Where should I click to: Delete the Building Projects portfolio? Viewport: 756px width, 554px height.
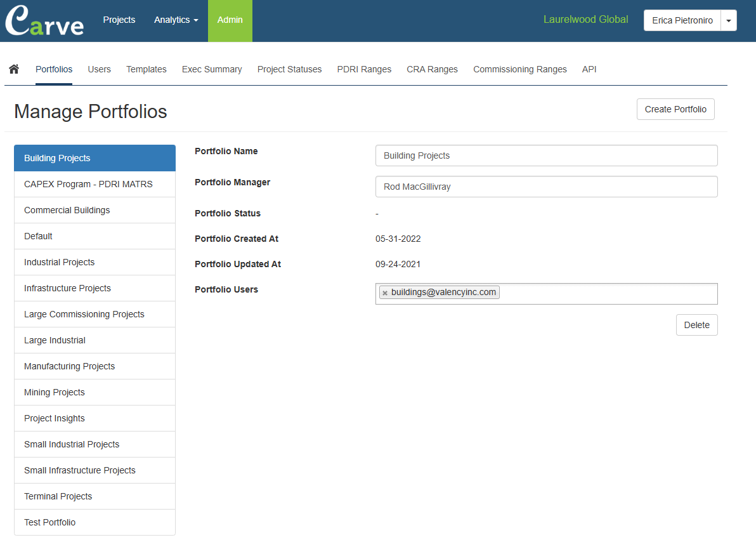pyautogui.click(x=696, y=325)
